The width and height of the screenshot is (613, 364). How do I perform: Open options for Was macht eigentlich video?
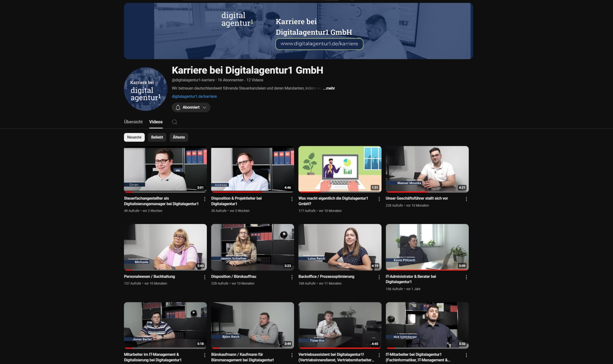(379, 199)
